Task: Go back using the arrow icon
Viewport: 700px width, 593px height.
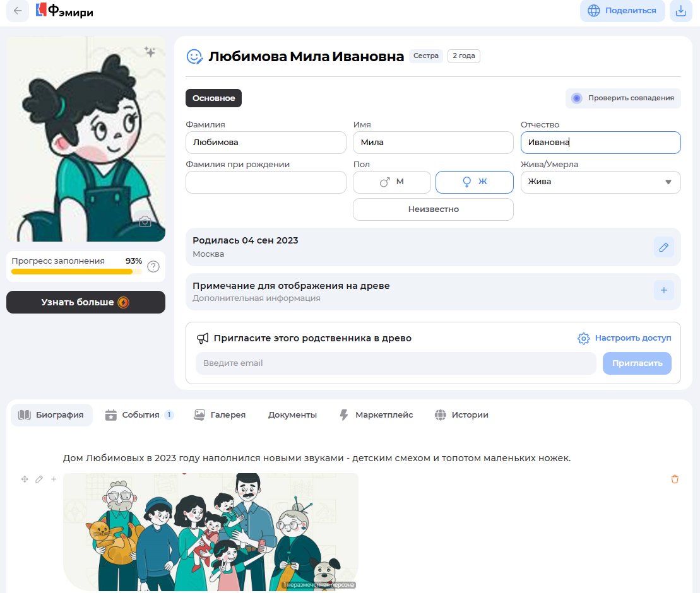Action: point(18,11)
